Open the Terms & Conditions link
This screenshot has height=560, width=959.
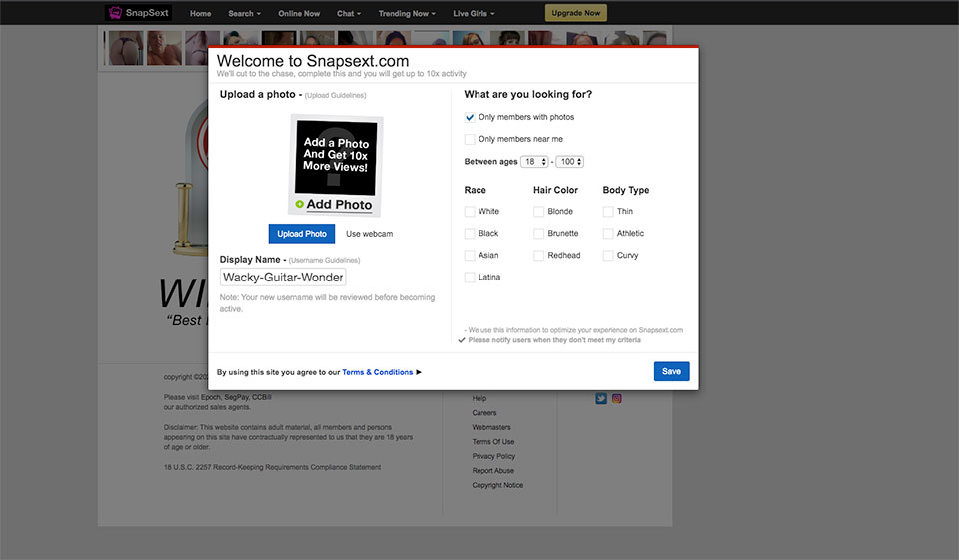[377, 372]
